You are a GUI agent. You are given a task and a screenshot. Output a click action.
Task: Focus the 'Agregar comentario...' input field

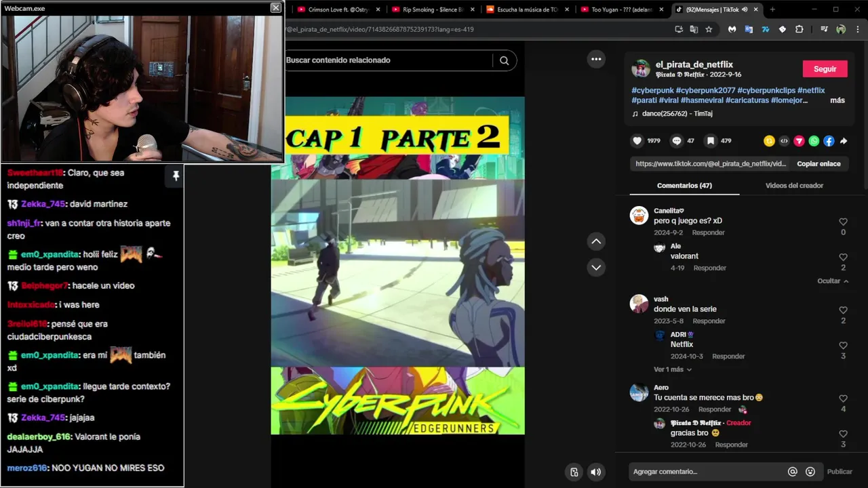click(705, 472)
